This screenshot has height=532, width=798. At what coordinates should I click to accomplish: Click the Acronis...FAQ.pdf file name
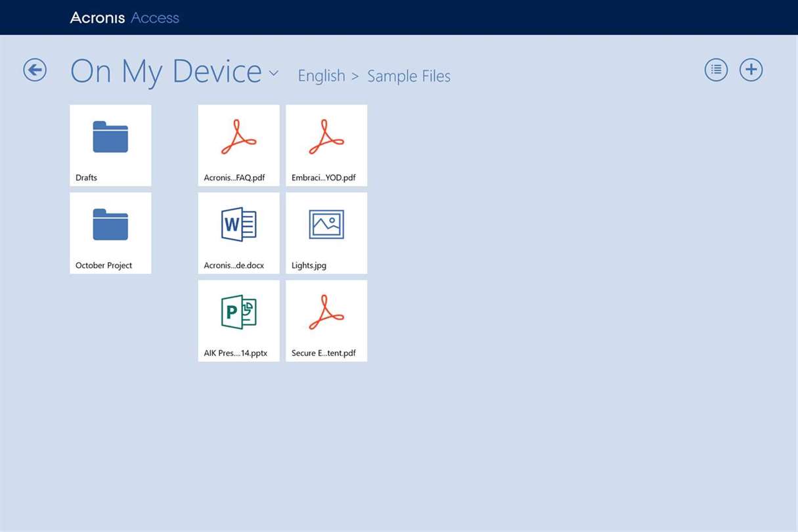coord(234,177)
